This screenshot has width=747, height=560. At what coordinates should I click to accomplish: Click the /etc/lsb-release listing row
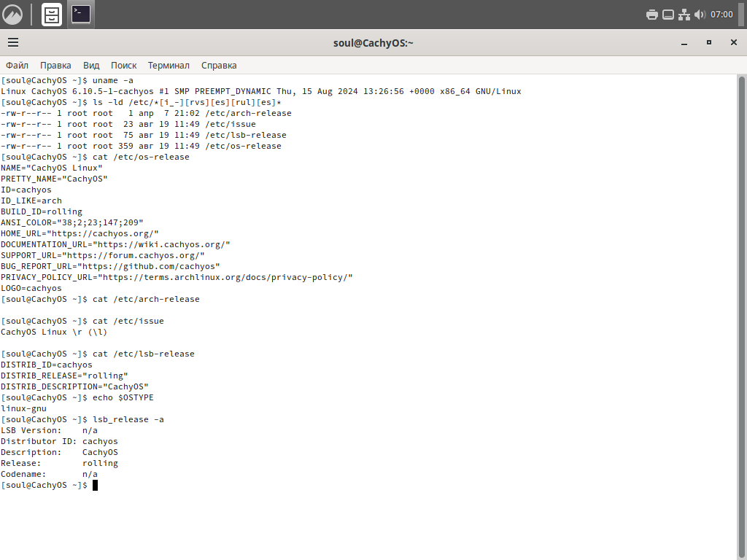144,135
